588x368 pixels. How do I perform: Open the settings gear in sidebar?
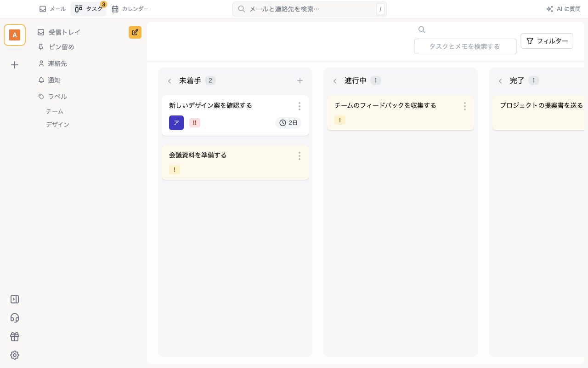tap(15, 355)
